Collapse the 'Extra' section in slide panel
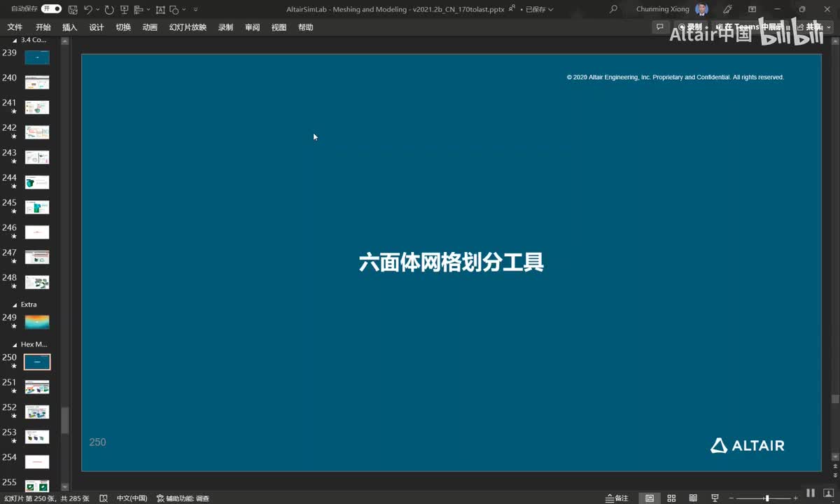This screenshot has width=840, height=504. 15,305
